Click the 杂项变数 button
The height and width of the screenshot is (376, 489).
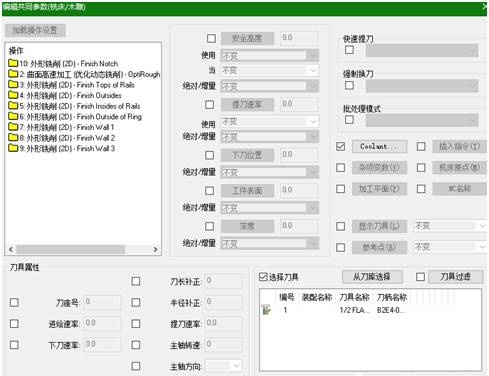[x=379, y=167]
